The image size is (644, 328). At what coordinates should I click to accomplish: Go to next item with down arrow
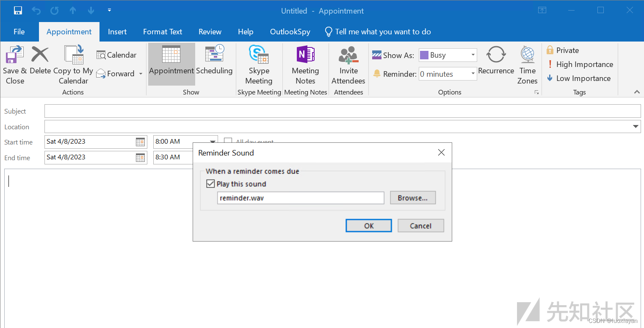point(91,11)
